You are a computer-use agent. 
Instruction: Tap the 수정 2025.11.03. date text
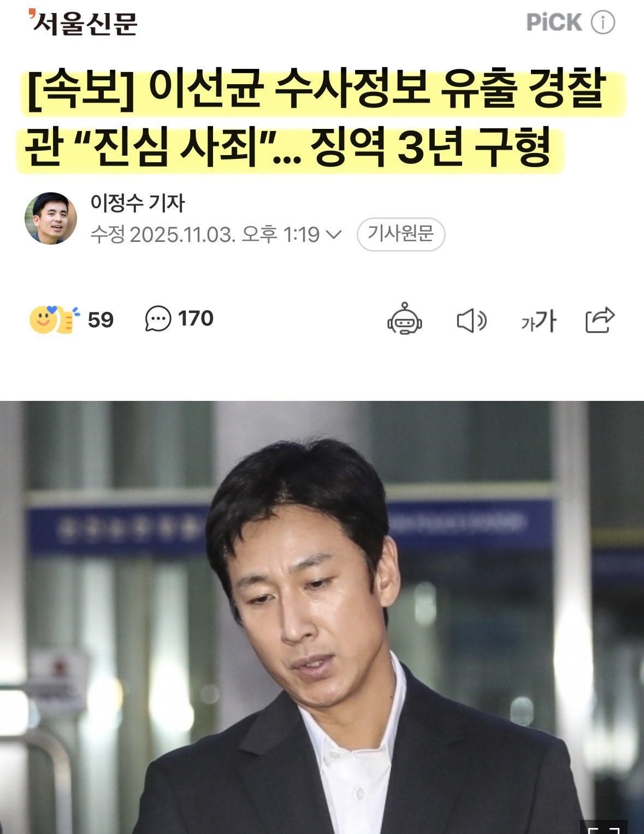pos(163,235)
